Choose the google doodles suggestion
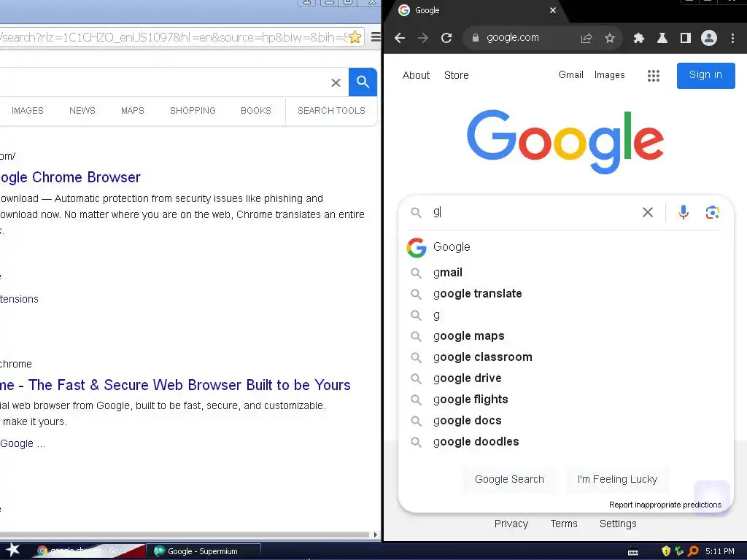The image size is (747, 560). (x=565, y=442)
